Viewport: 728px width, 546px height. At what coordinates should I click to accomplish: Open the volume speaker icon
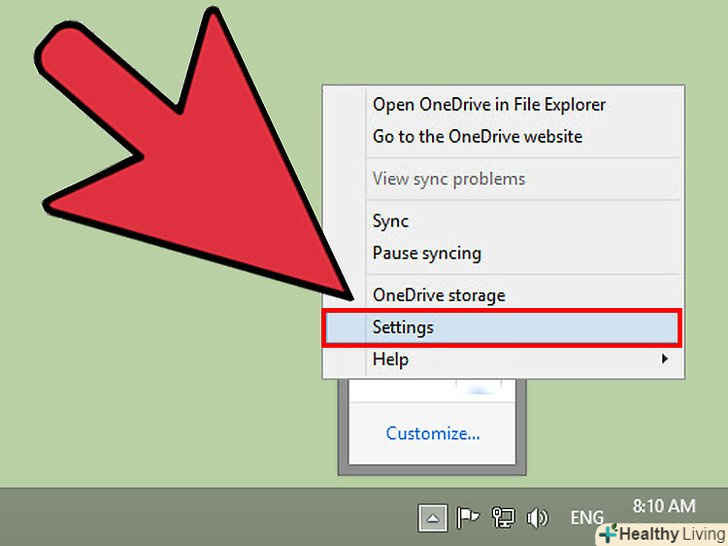pos(537,518)
